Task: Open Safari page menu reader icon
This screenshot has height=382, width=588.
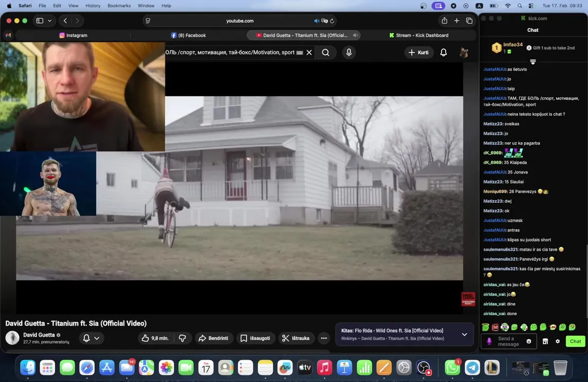Action: 148,21
